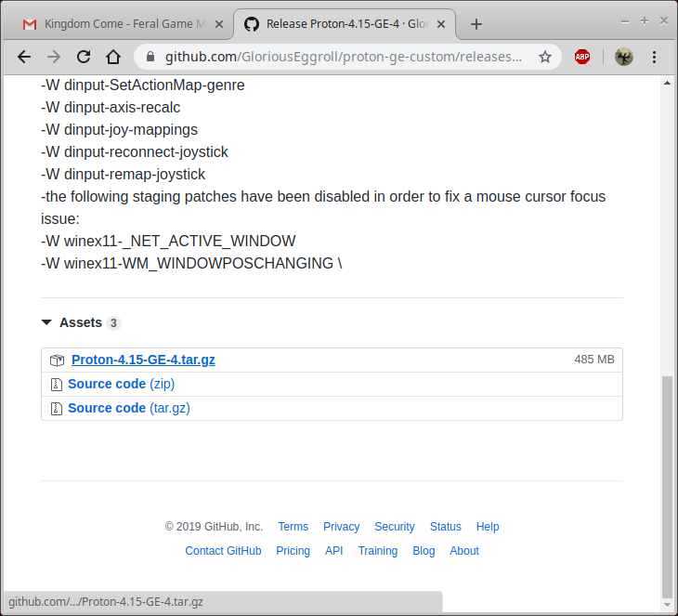Open the Status footer link
The width and height of the screenshot is (678, 616).
pos(446,527)
